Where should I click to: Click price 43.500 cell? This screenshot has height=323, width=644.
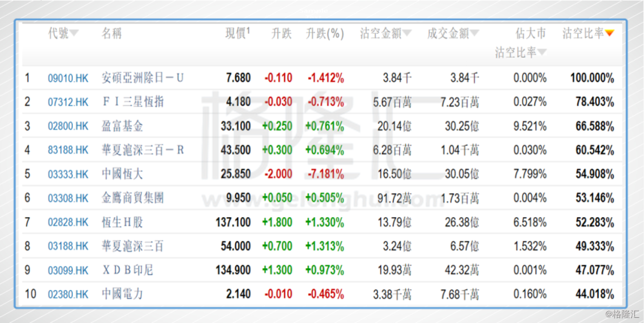tap(236, 151)
